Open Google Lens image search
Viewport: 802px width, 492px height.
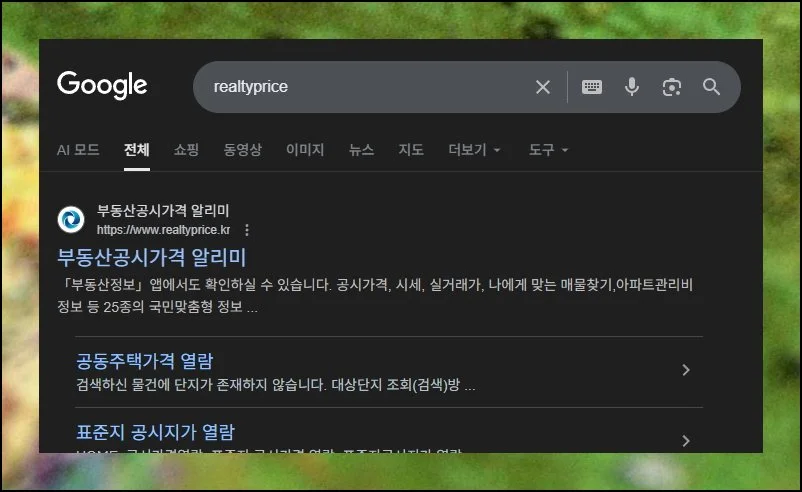(672, 87)
